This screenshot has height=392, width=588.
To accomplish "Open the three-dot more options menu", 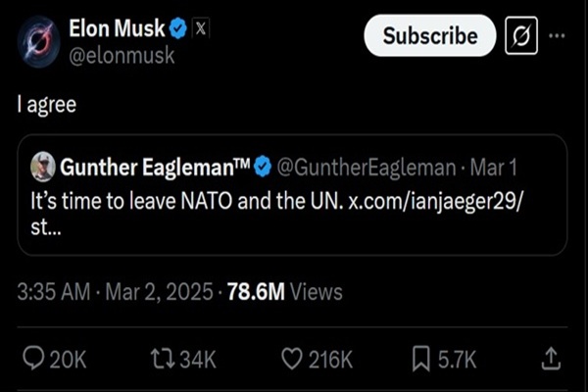I will pyautogui.click(x=558, y=36).
